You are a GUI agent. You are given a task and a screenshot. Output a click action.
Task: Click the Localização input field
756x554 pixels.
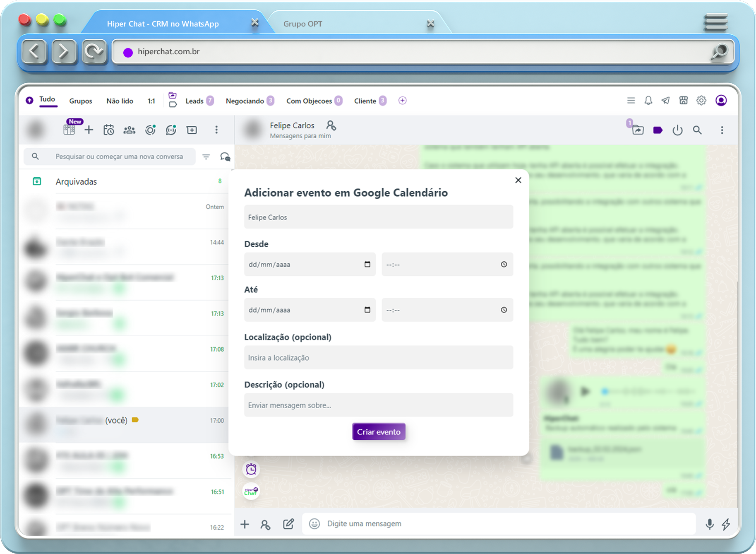(378, 357)
